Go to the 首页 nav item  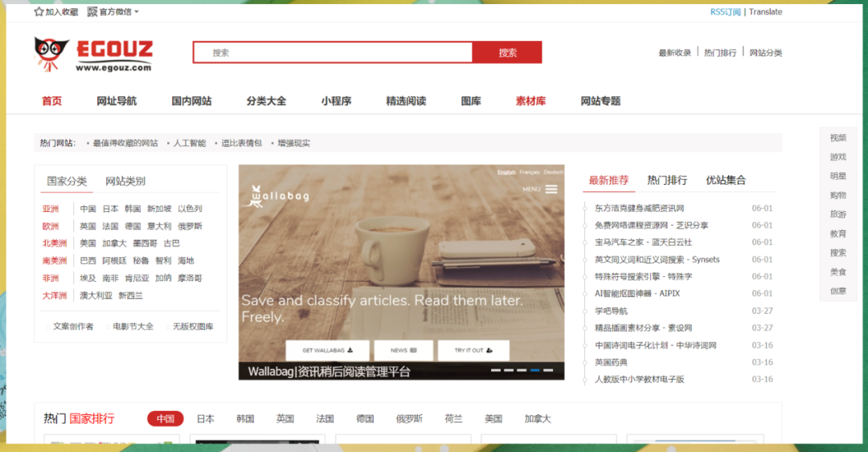point(52,101)
